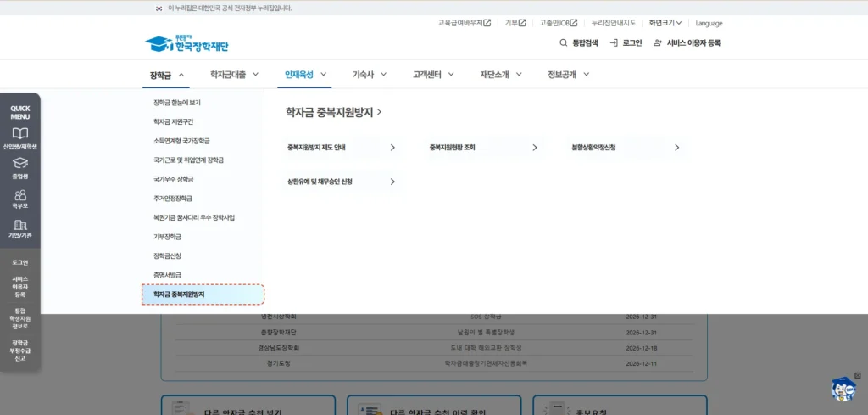
Task: Click 서비스 이용자 등록 in quick menu
Action: click(20, 287)
